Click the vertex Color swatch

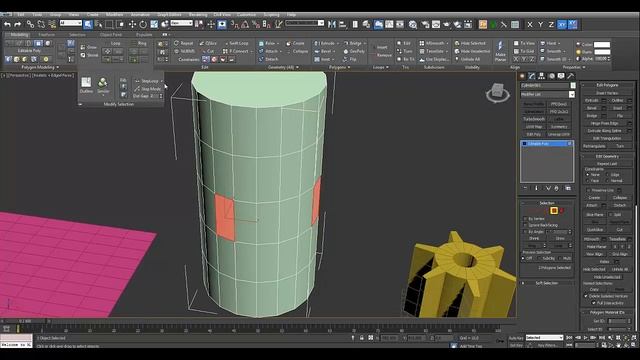(602, 44)
